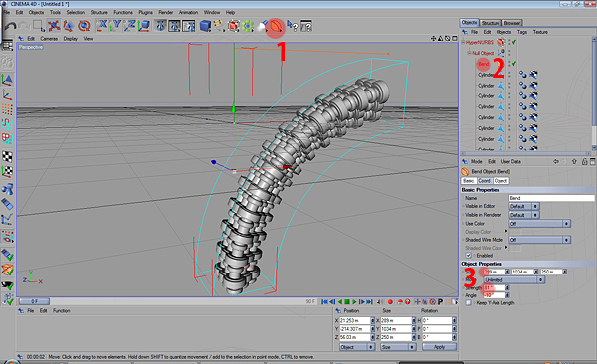This screenshot has height=364, width=597.
Task: Toggle the X axis lock icon
Action: [x=101, y=26]
